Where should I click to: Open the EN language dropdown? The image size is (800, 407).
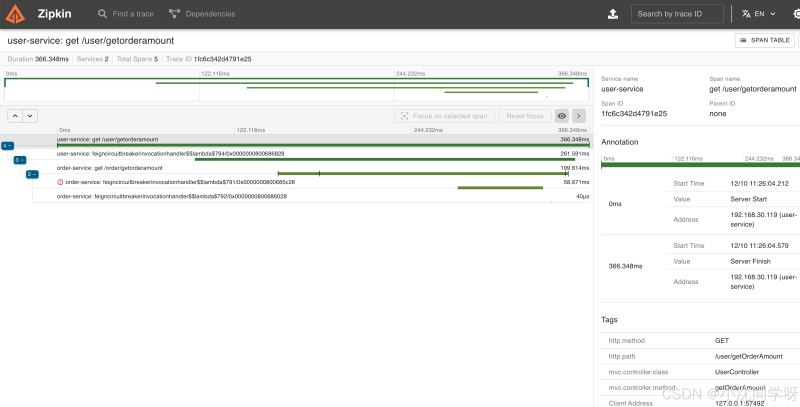coord(759,14)
